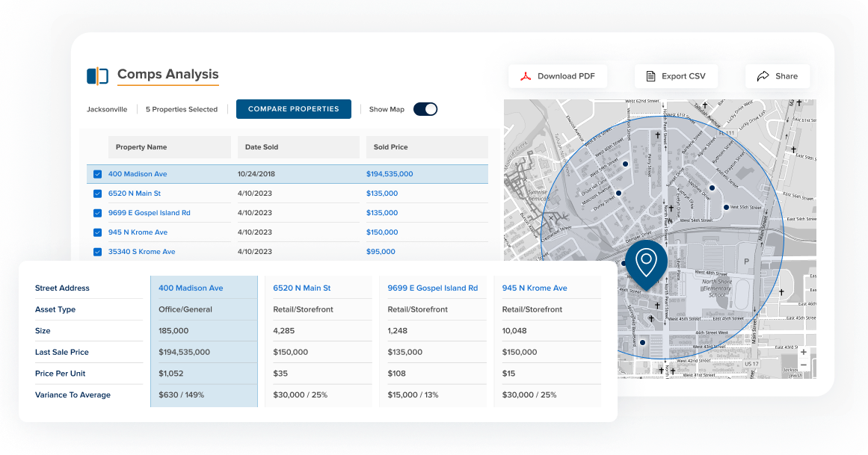Open 9699 E Gospel Island Rd in list

[150, 212]
